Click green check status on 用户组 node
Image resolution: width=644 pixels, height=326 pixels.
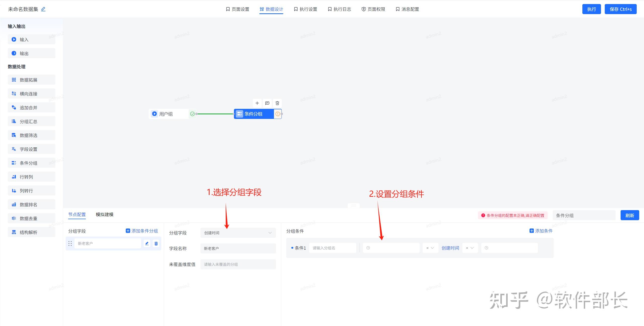192,114
